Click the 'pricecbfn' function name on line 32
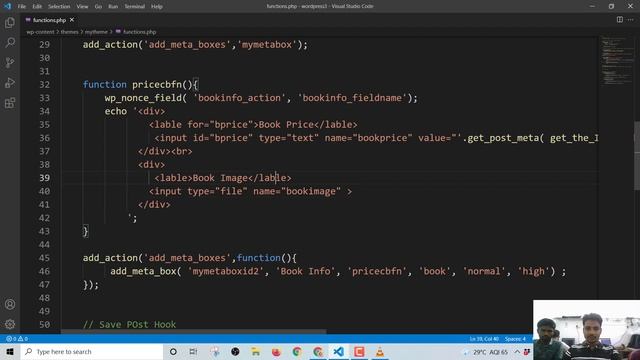Screen dimensions: 640x360 157,84
